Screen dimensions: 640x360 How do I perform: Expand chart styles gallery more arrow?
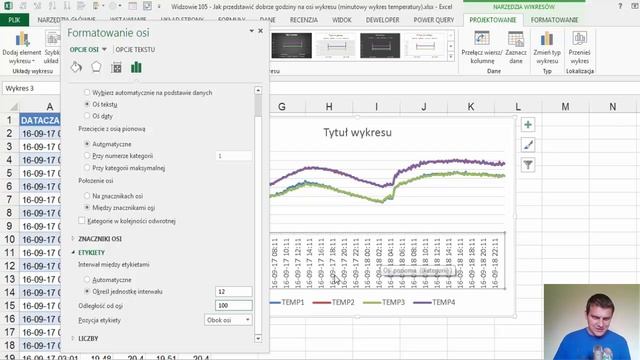click(451, 57)
